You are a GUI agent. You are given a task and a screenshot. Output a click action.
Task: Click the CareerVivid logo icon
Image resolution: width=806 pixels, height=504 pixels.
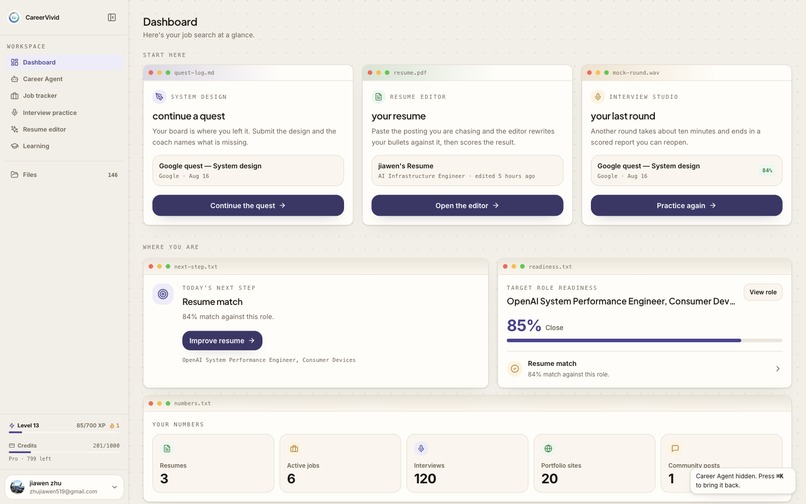[14, 17]
